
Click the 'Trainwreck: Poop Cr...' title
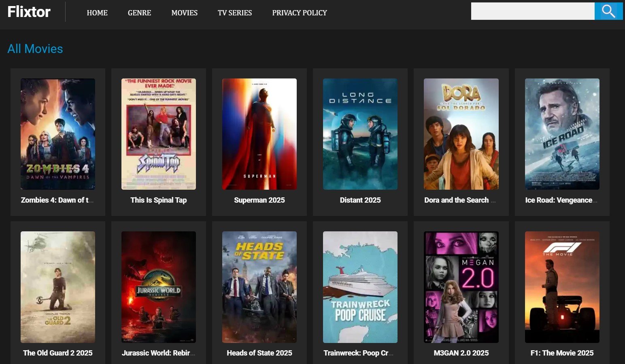(x=358, y=353)
